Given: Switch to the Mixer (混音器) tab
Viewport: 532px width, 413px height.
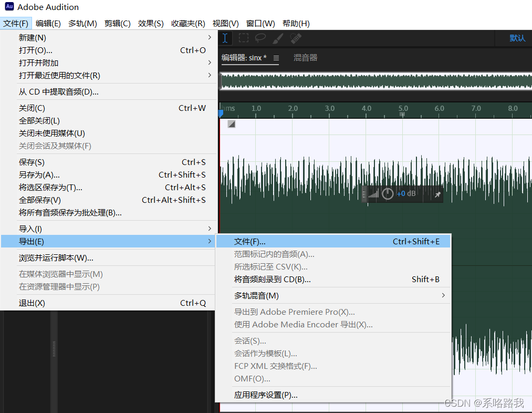Looking at the screenshot, I should pos(305,58).
